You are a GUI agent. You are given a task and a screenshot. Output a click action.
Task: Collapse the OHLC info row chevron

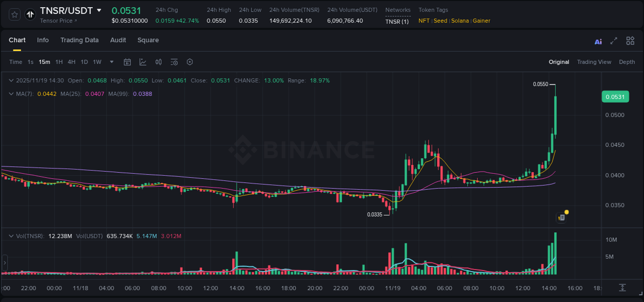click(x=11, y=80)
